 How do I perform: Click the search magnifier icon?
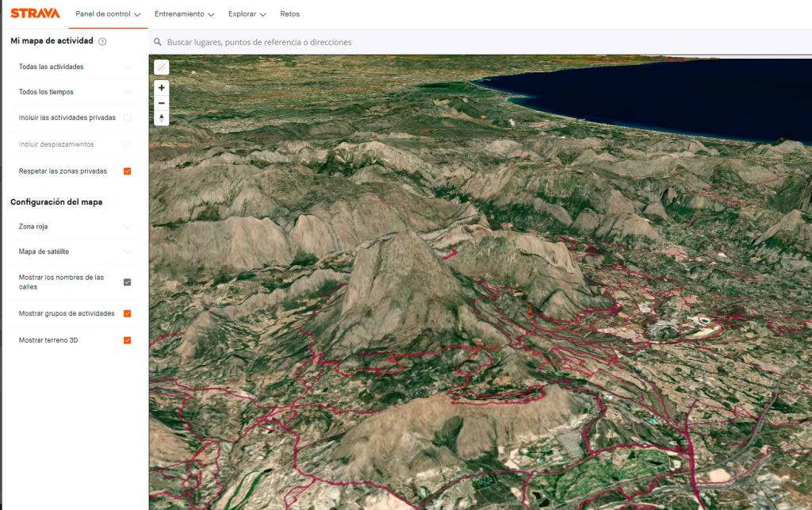click(x=159, y=42)
